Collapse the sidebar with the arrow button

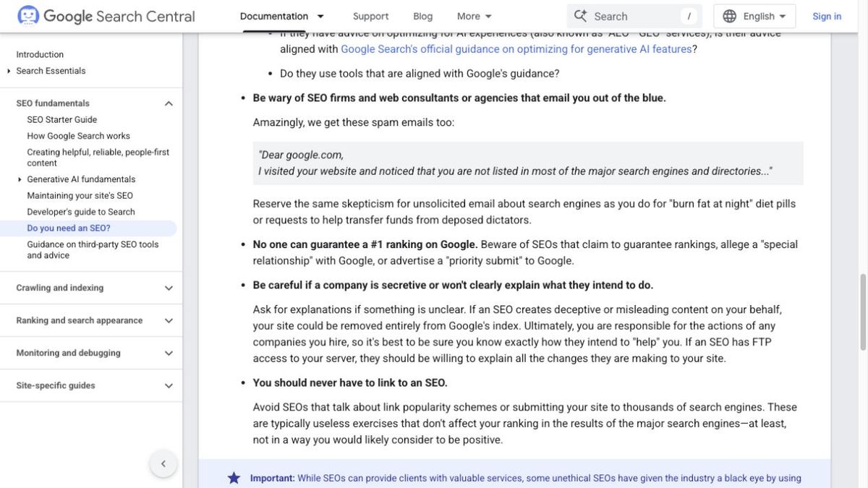click(163, 464)
